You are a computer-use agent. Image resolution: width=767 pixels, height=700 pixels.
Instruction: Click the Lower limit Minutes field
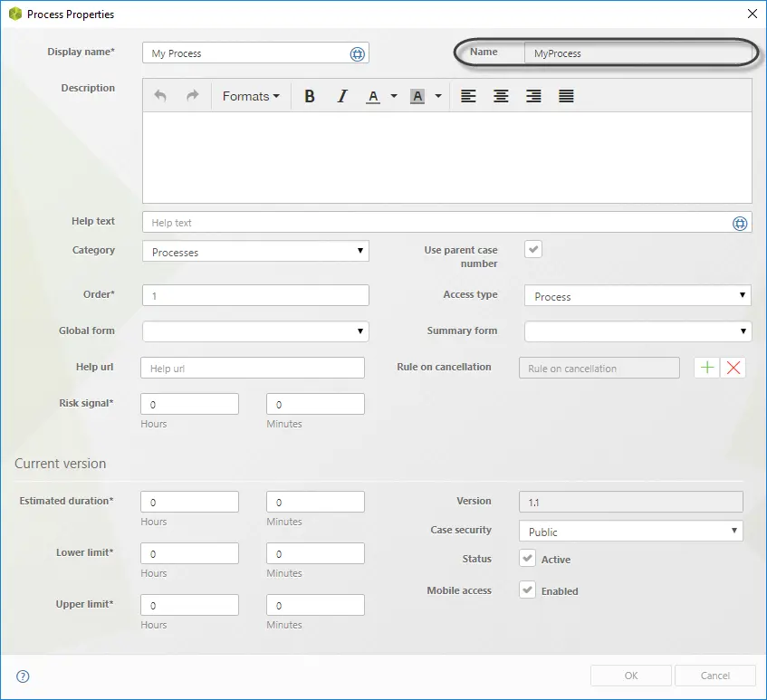315,553
